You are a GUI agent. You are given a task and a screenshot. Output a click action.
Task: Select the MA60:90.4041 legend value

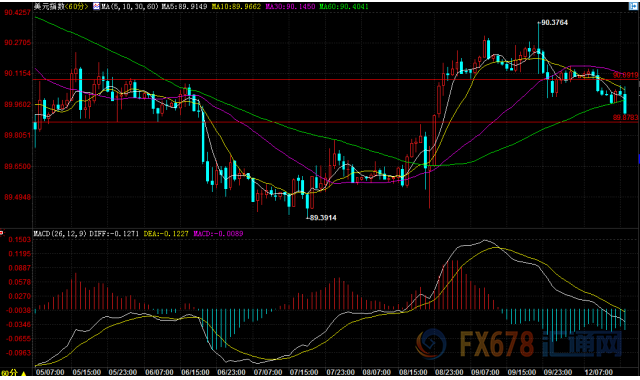[344, 7]
